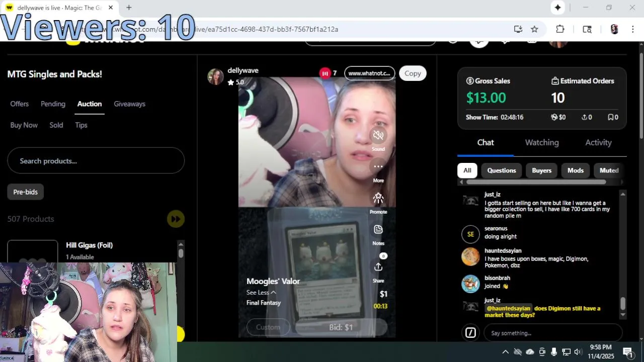
Task: Click chat filters horizontal scrollbar
Action: tap(536, 182)
